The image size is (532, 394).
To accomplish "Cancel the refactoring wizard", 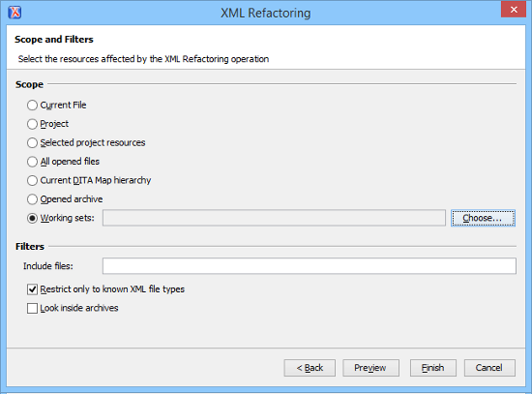I will (489, 368).
